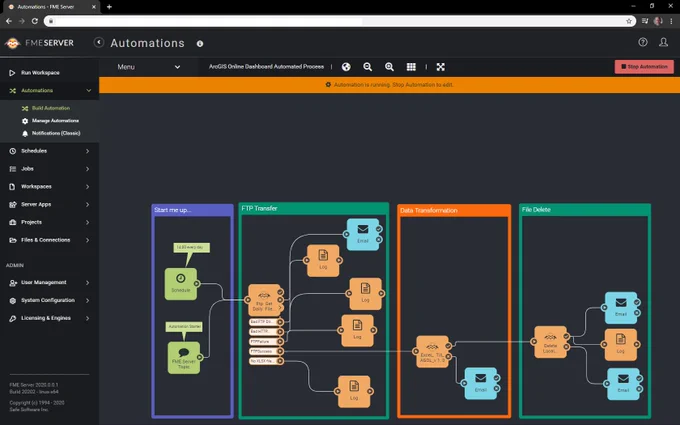
Task: Open the browser three-dot menu
Action: click(x=671, y=21)
